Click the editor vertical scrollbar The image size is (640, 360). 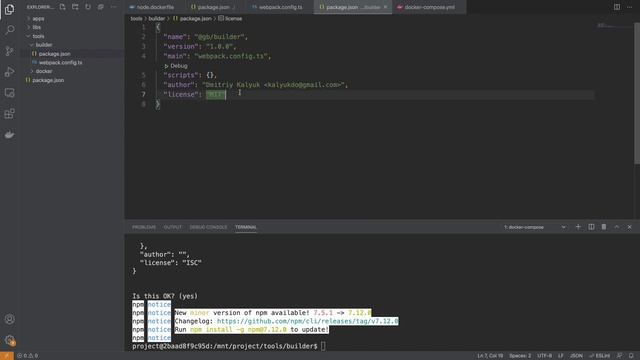click(637, 94)
